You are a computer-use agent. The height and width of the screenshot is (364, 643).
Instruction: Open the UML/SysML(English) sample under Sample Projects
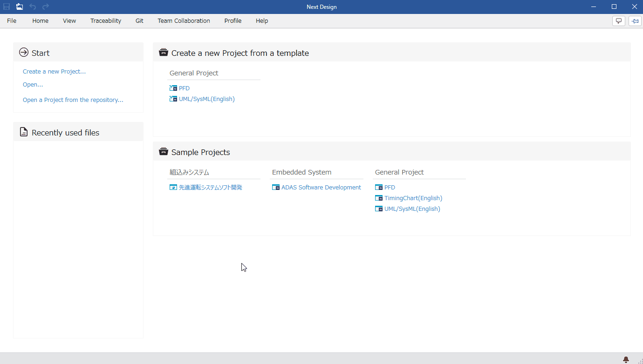(408, 209)
